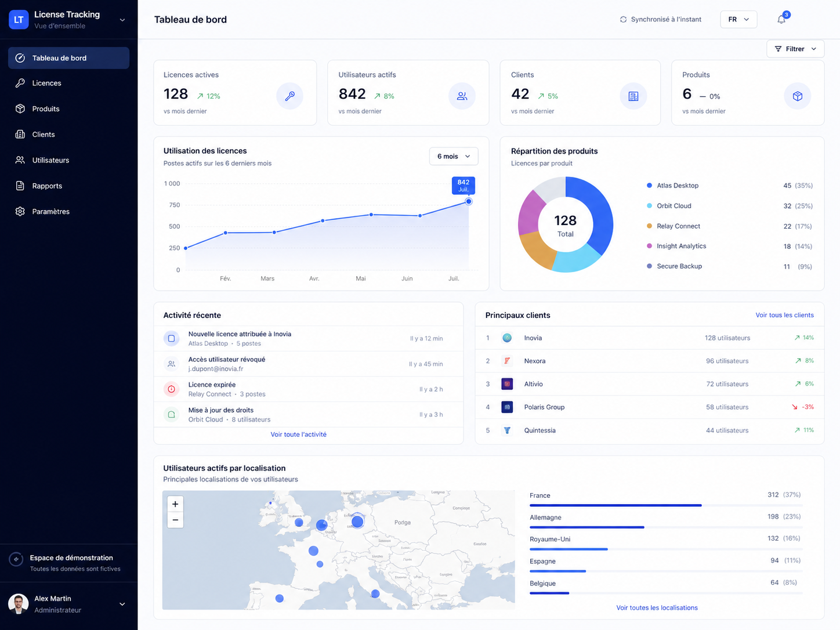Go to Licences in sidebar
Viewport: 840px width, 630px height.
click(68, 83)
